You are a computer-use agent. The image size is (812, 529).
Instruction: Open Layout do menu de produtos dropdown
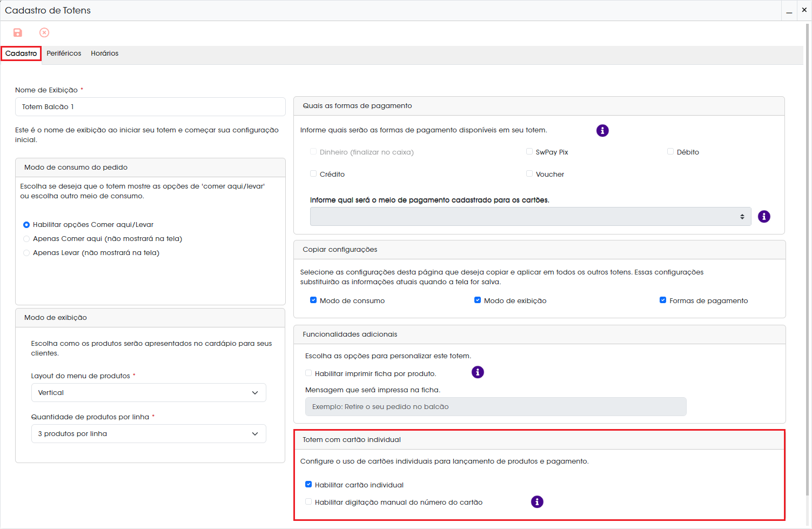149,393
